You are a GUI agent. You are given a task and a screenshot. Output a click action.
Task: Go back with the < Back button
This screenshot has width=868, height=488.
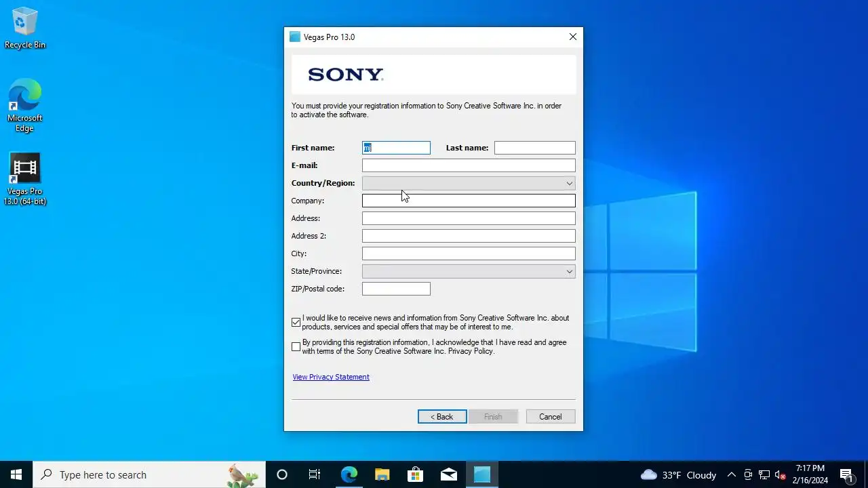[442, 417]
